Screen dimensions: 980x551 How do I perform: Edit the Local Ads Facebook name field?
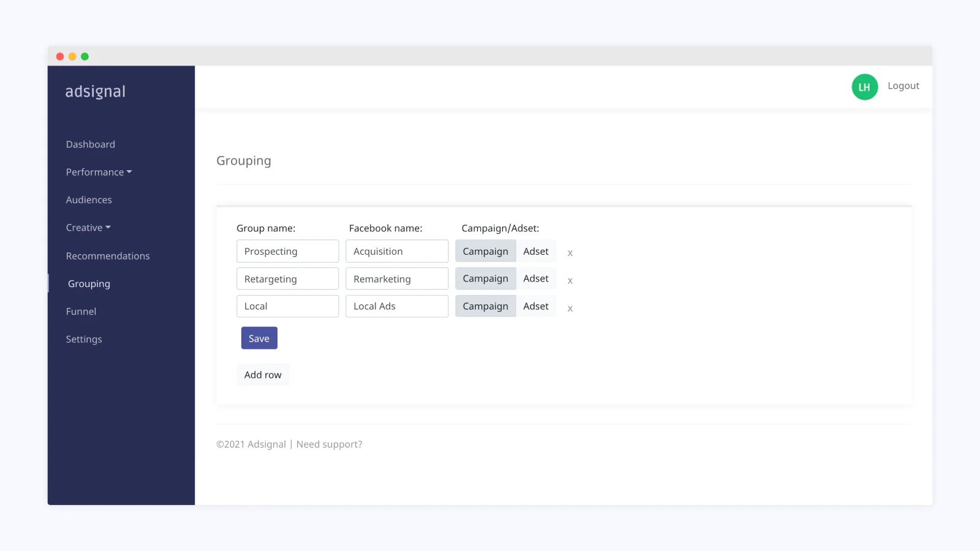397,306
